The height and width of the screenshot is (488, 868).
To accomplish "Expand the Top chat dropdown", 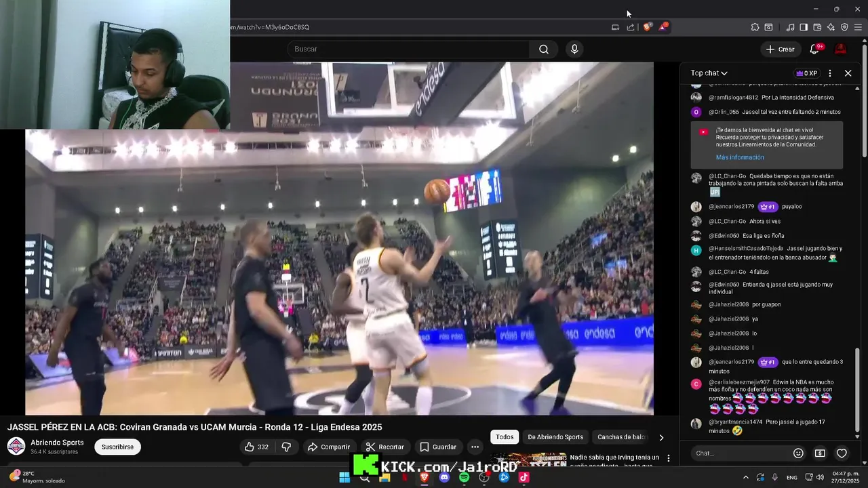I will 709,73.
